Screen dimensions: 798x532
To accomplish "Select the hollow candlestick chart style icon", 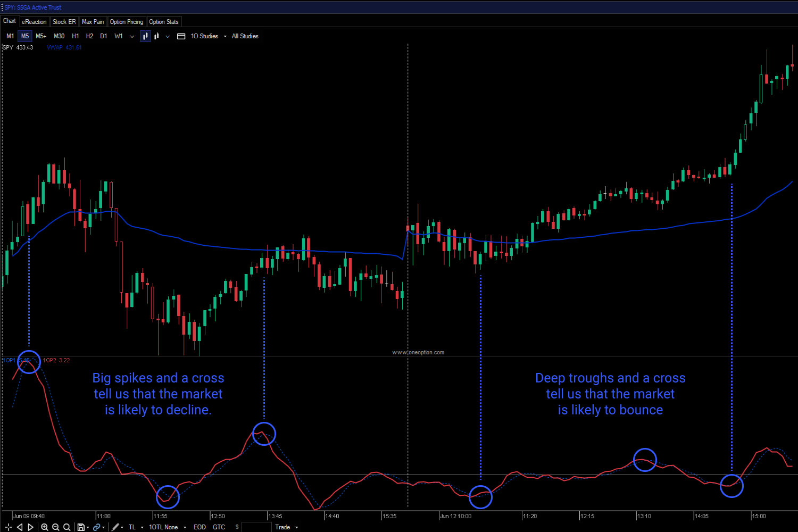I will click(x=156, y=36).
